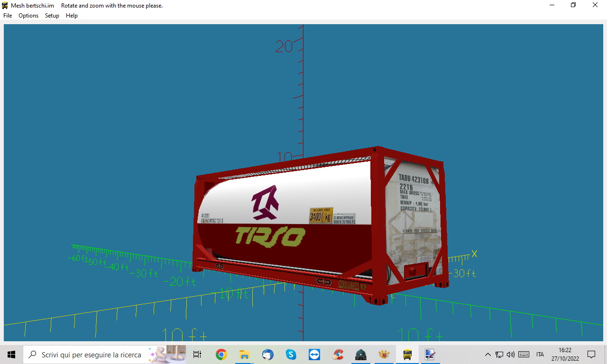Screen dimensions: 607x364
Task: Open the Setup menu
Action: [52, 16]
